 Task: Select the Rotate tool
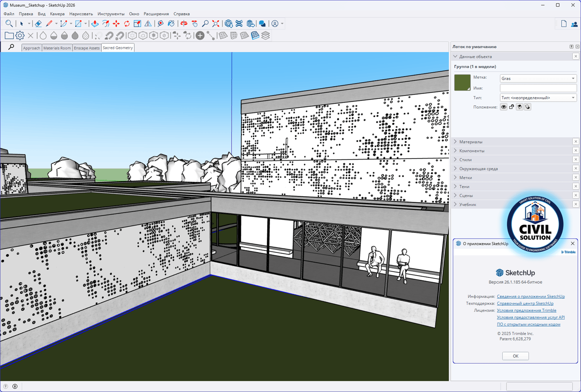click(127, 24)
